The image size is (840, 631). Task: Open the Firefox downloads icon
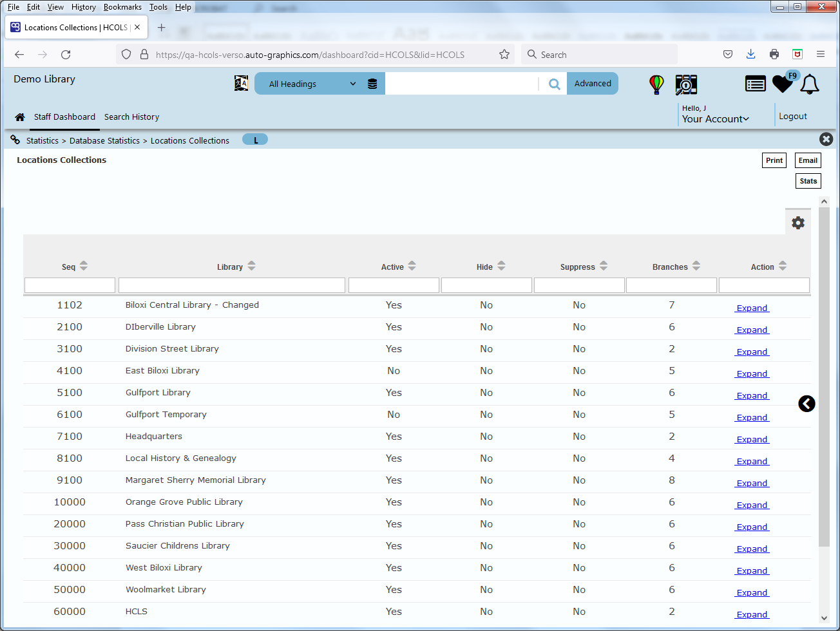pos(750,55)
